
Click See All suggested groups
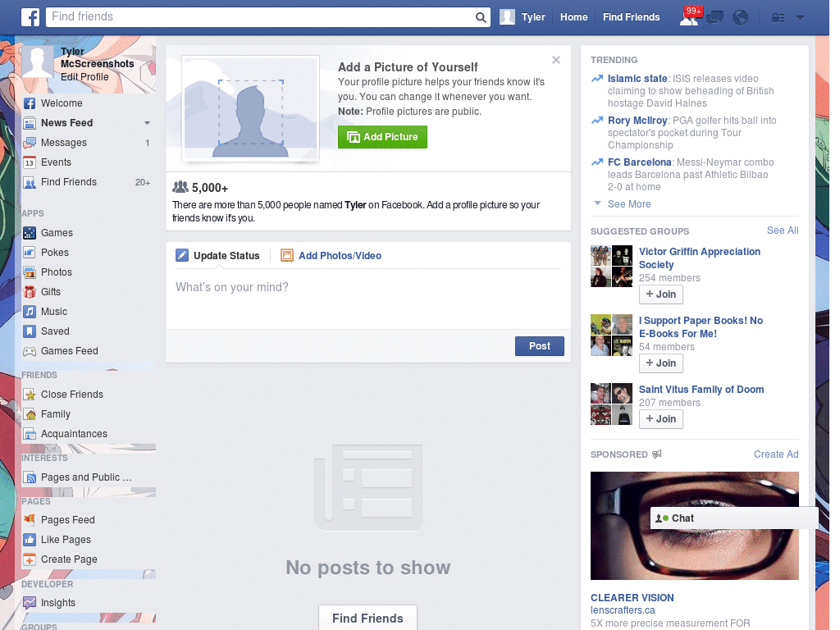pyautogui.click(x=782, y=231)
